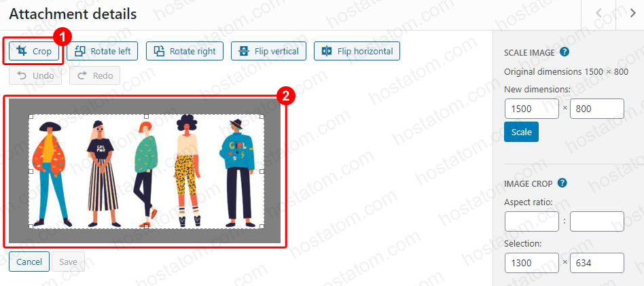Click the Redo button
This screenshot has width=644, height=286.
click(95, 75)
